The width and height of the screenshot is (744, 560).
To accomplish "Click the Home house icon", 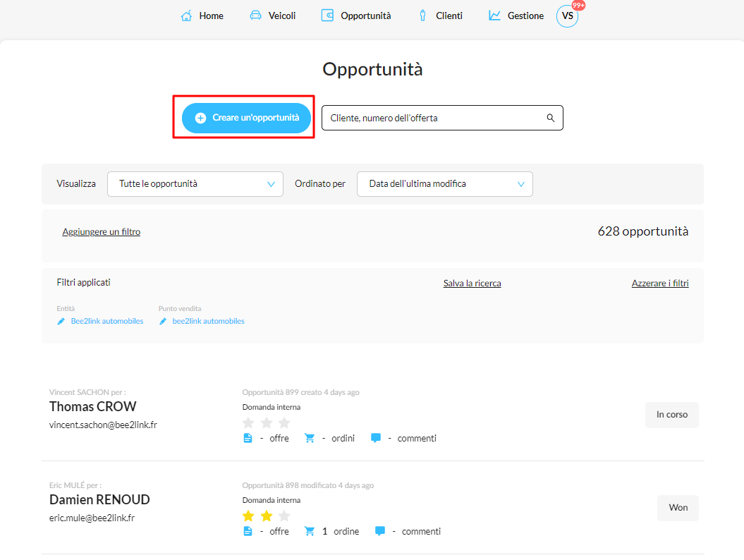I will [186, 16].
